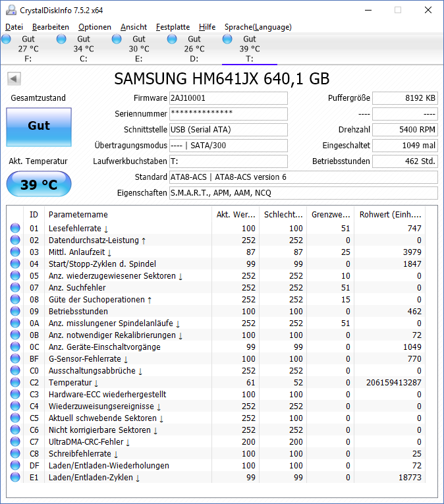Click status icon of Lesefehlerrate row
The height and width of the screenshot is (504, 444).
15,228
